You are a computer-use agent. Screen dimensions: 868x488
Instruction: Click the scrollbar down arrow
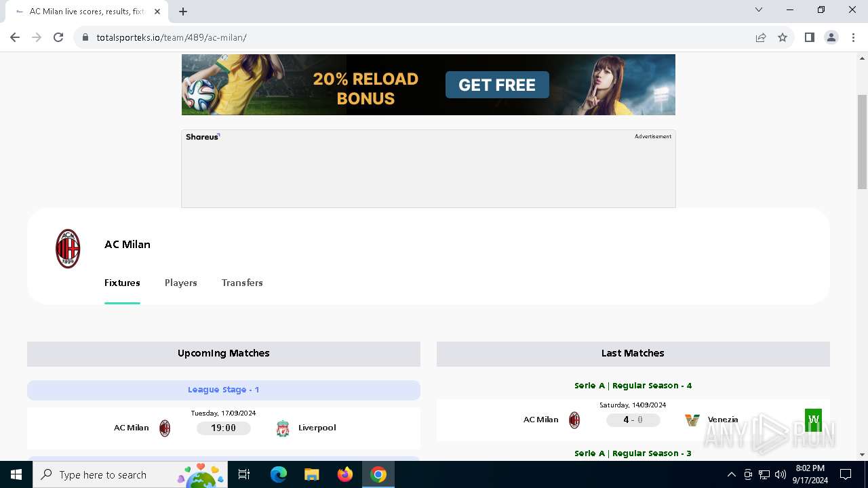tap(862, 455)
